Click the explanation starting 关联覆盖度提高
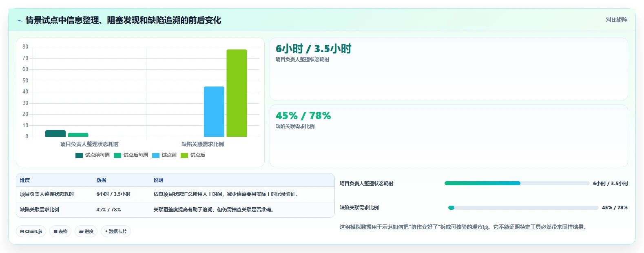 [215, 209]
